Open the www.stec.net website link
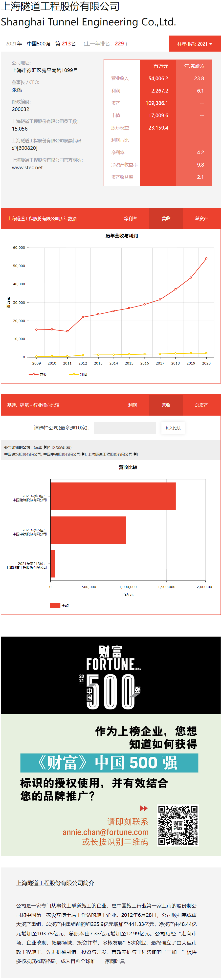This screenshot has width=222, height=980. click(x=27, y=168)
